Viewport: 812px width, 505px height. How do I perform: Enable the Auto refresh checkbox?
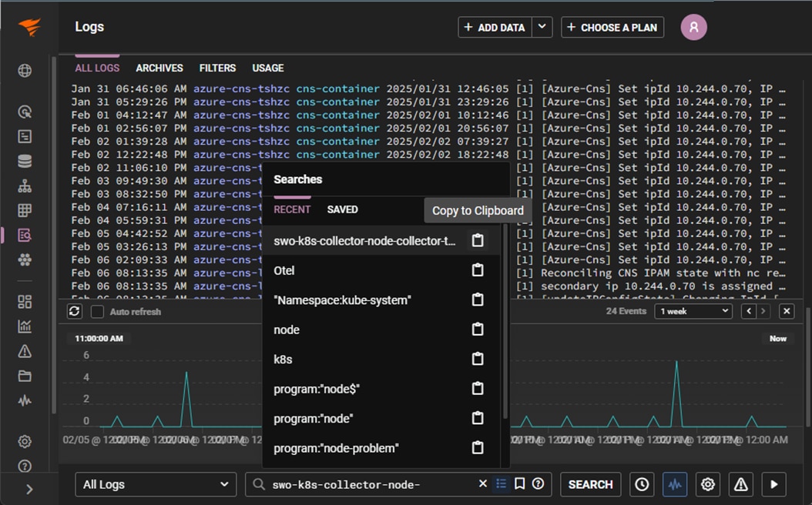pos(98,312)
